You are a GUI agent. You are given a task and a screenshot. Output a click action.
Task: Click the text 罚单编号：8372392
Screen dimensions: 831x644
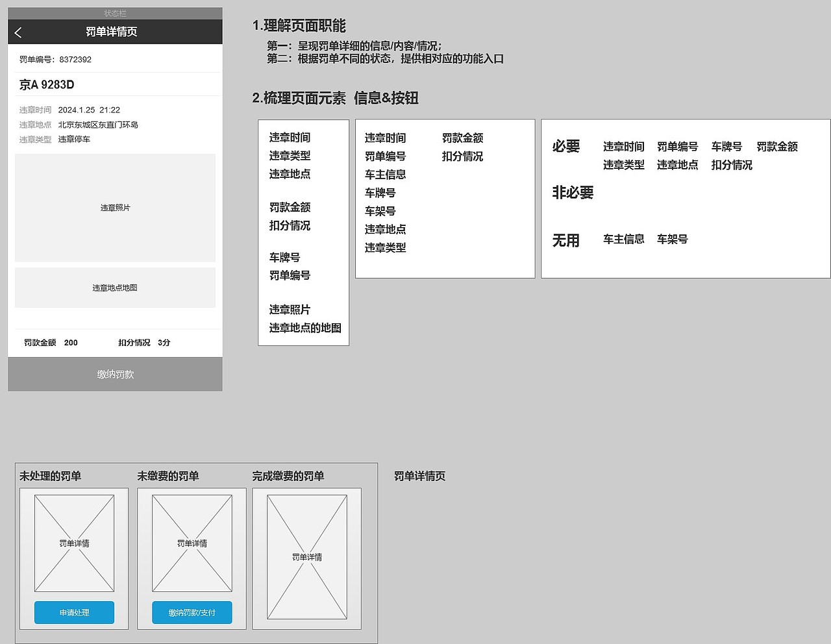point(55,59)
